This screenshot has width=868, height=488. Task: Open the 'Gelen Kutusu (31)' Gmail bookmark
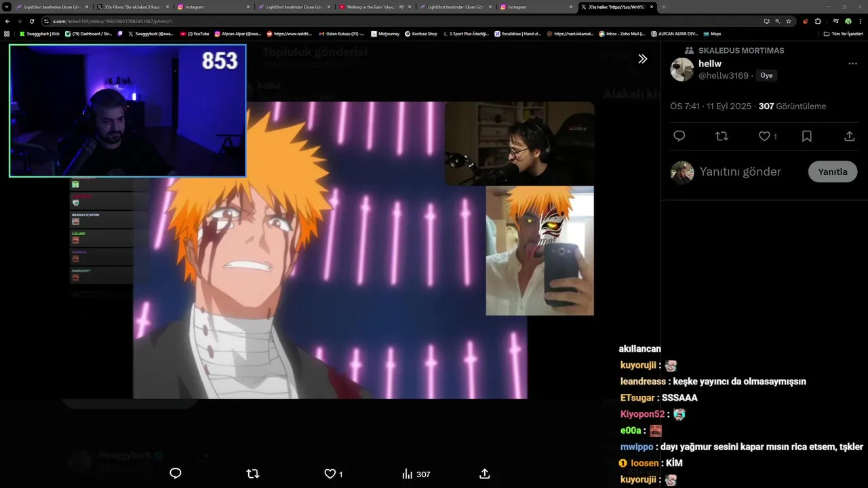341,33
